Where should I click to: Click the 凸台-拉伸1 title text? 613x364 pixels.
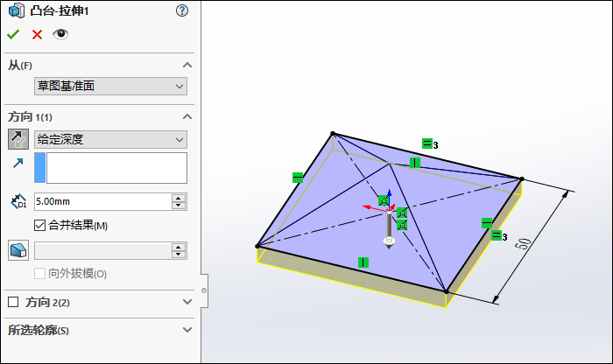pos(60,10)
